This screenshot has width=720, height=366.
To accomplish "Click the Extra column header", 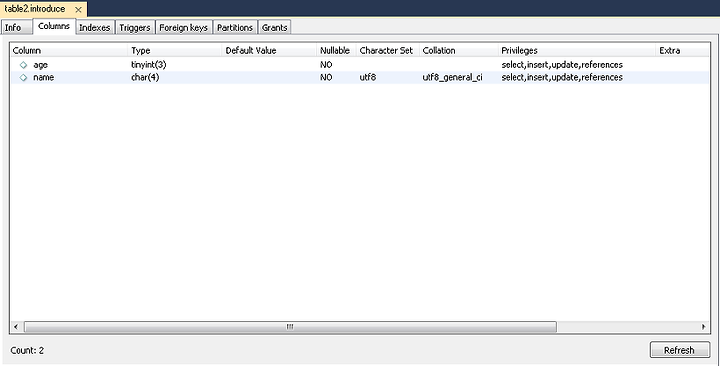I will [682, 51].
